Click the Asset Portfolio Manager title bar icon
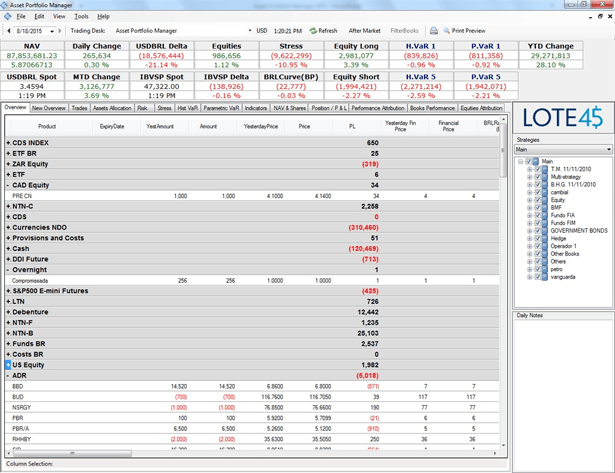Screen dimensions: 615x473 [x=6, y=5]
